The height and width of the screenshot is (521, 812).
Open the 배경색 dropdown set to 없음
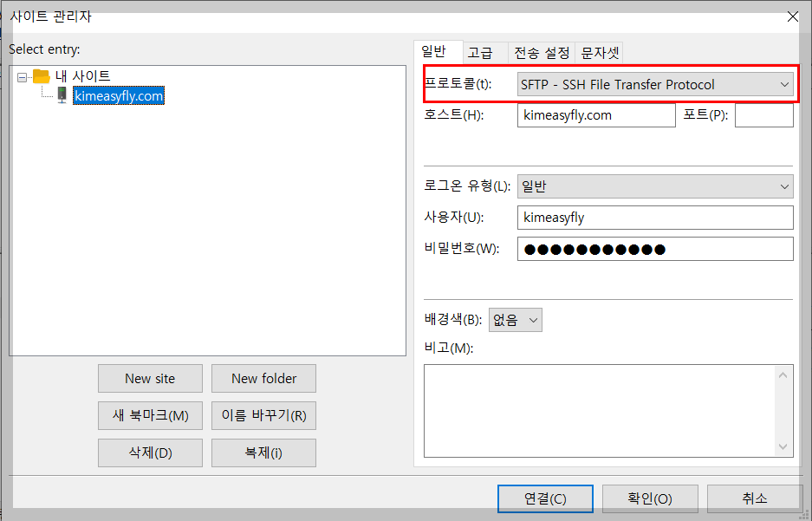click(516, 320)
